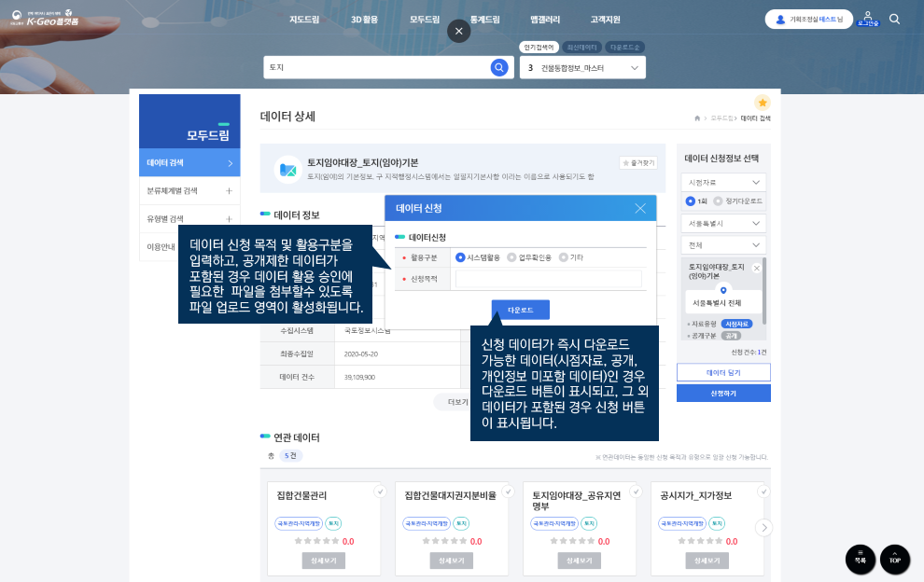Select the 업무확인용 radio option

[x=511, y=257]
